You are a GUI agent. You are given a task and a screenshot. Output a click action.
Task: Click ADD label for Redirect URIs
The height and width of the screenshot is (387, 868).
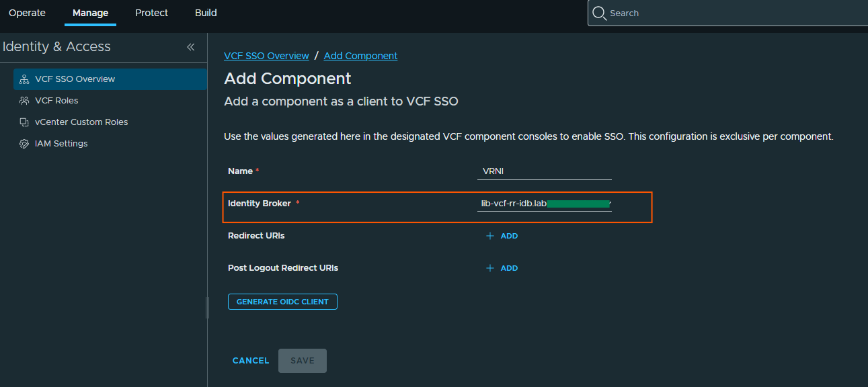click(x=509, y=236)
